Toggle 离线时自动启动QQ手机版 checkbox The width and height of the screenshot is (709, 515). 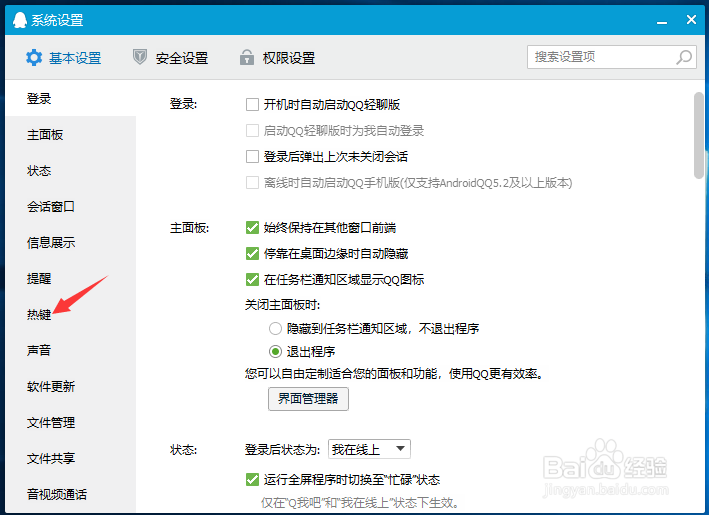252,183
